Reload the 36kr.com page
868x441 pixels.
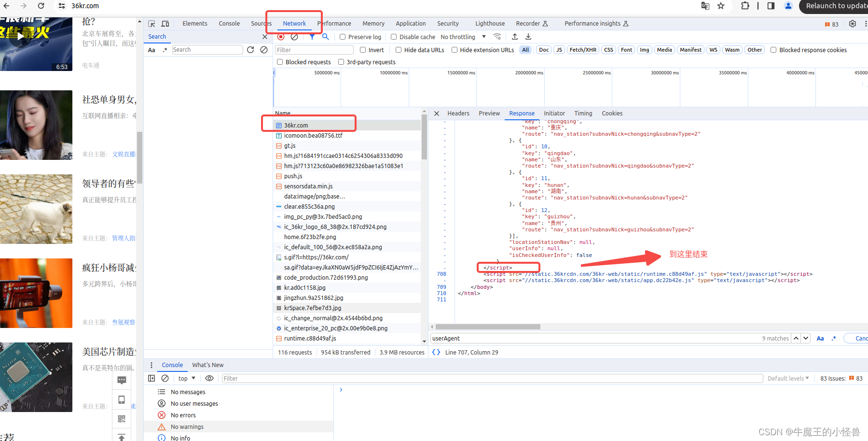pos(41,6)
